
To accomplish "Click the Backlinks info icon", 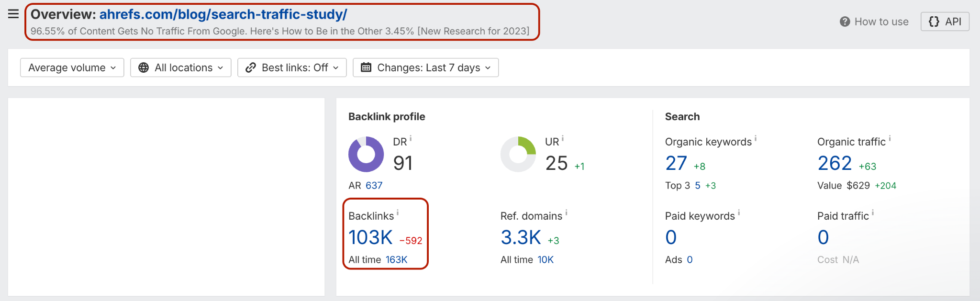I will [398, 212].
